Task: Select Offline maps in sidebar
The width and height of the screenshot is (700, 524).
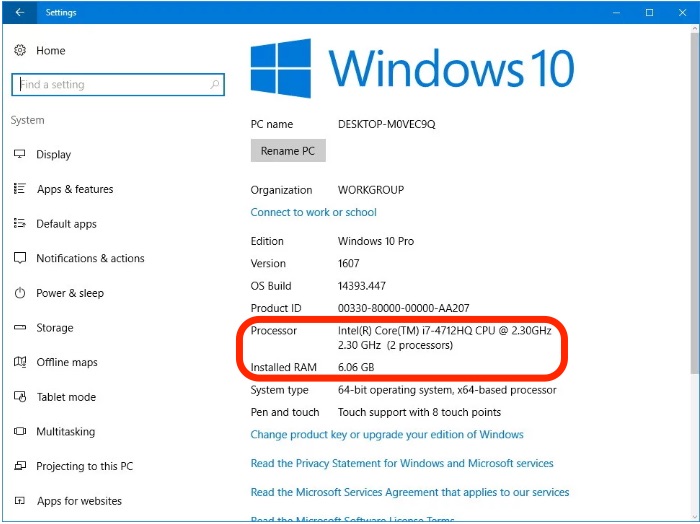Action: (67, 362)
